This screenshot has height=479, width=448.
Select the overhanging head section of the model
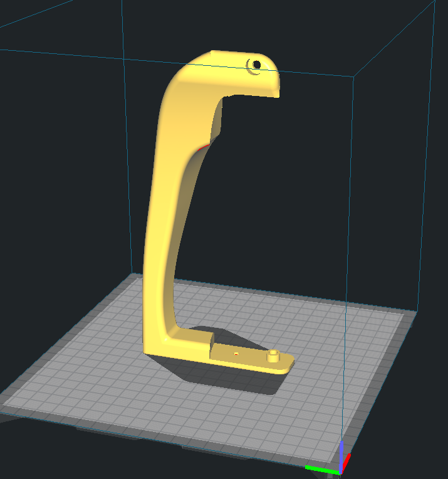click(x=232, y=75)
